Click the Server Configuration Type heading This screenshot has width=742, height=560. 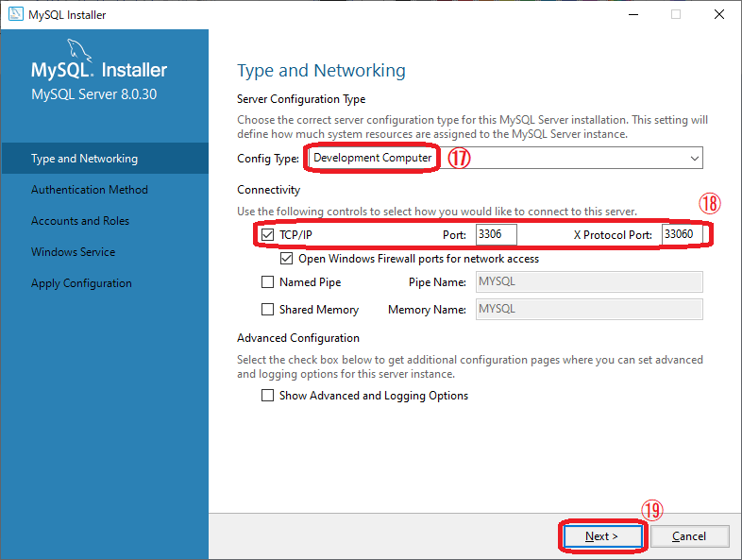coord(301,99)
